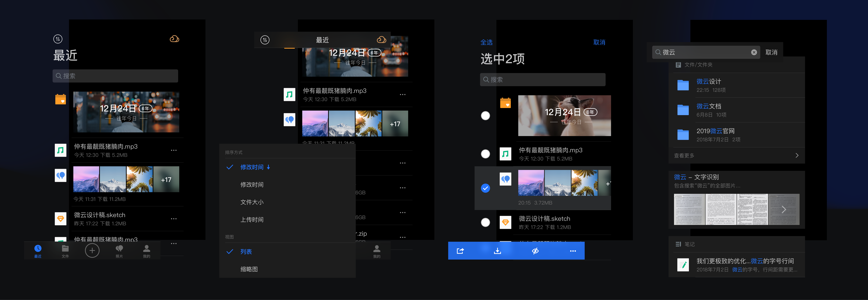Screen dimensions: 868x300
Task: Toggle the hide eye icon in blue toolbar
Action: [x=535, y=251]
